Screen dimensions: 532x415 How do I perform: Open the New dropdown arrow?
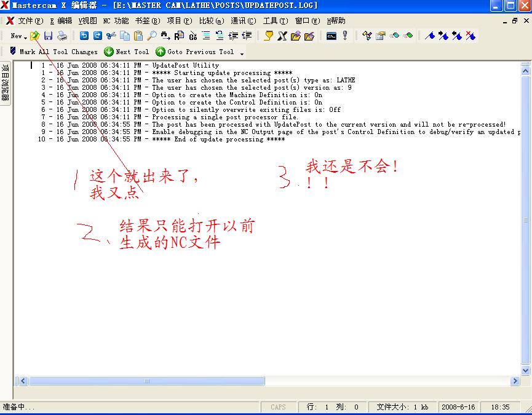pos(26,38)
